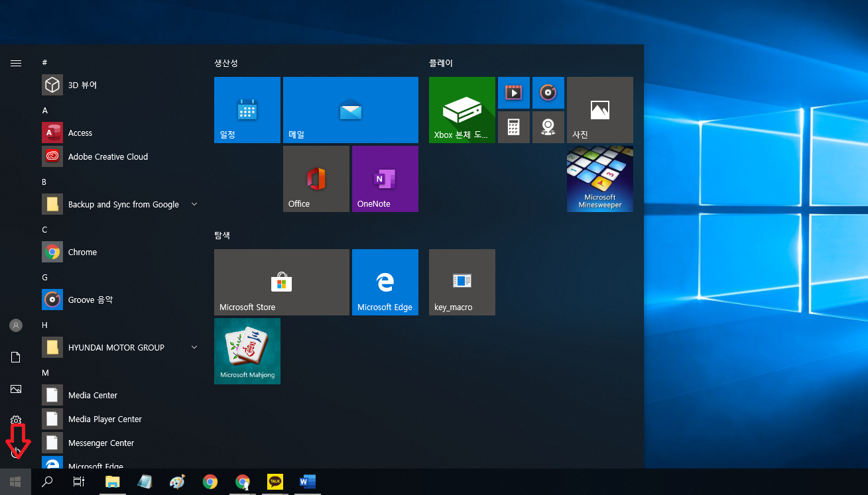Open the Calculator small tile
The height and width of the screenshot is (495, 868).
514,127
